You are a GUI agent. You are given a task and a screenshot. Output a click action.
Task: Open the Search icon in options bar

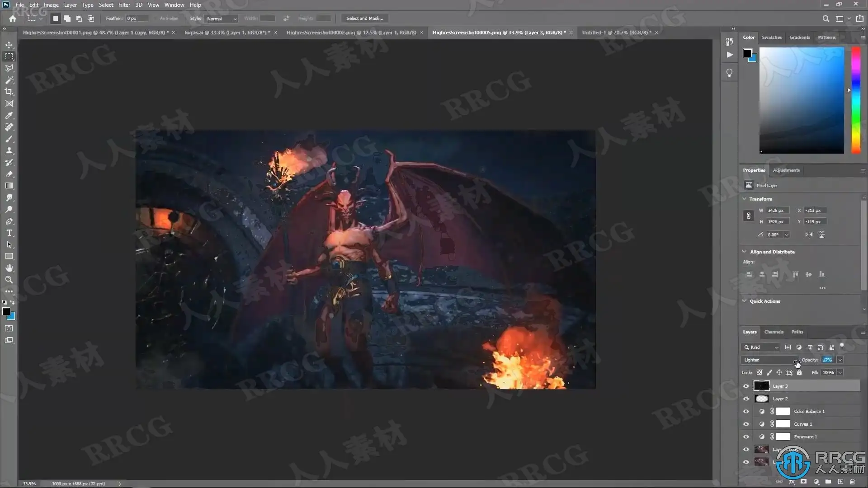tap(826, 19)
